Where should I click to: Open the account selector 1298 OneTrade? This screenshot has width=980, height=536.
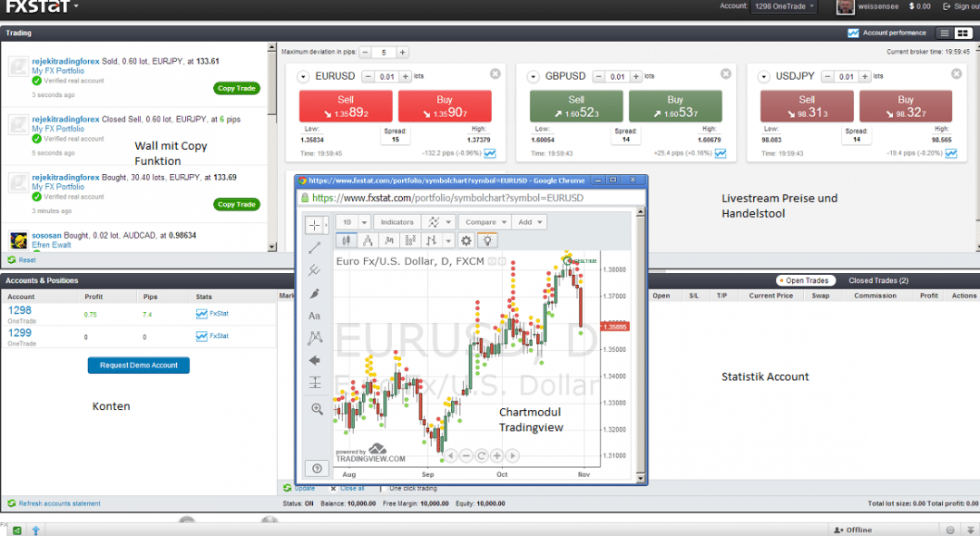783,6
